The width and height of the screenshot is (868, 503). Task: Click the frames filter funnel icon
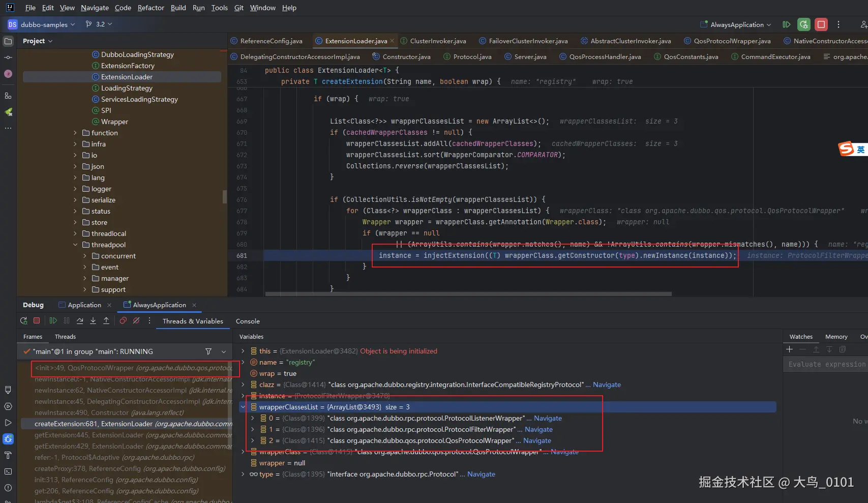(208, 351)
